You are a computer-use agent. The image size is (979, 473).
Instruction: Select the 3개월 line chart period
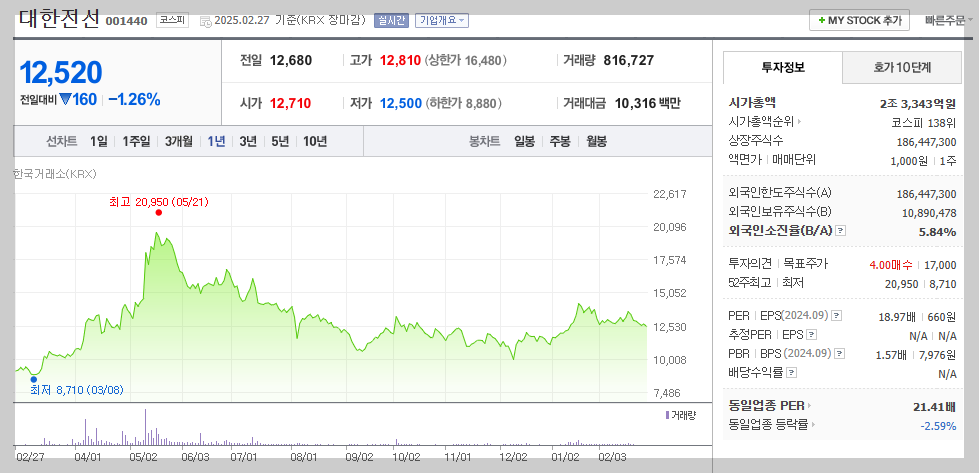pyautogui.click(x=179, y=141)
